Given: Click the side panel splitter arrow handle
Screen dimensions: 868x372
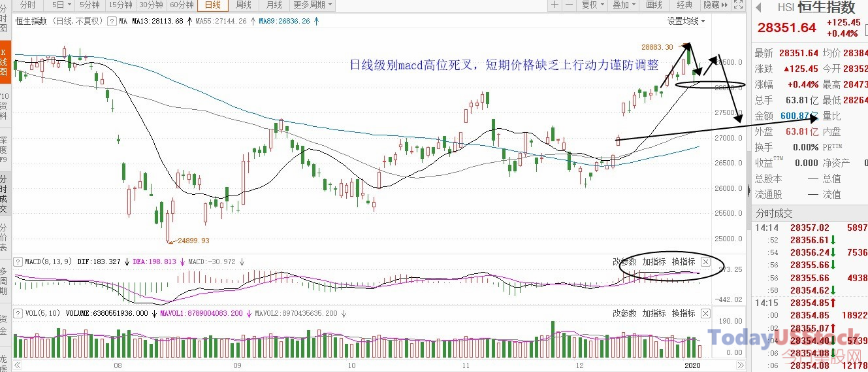Looking at the screenshot, I should [748, 190].
